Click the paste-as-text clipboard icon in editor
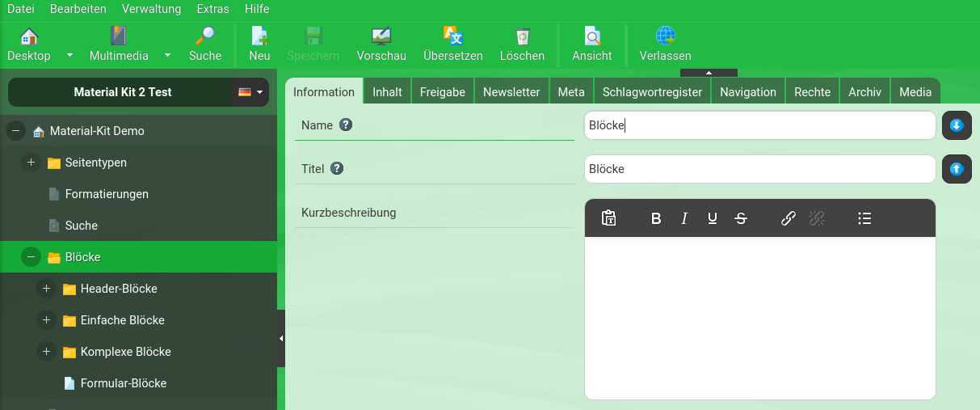The height and width of the screenshot is (410, 980). click(609, 218)
